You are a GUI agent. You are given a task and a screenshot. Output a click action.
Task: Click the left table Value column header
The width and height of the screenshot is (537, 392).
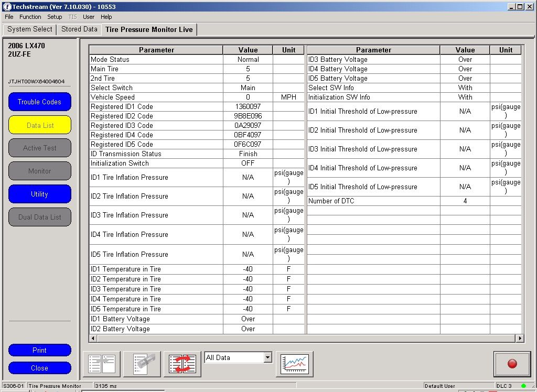248,50
